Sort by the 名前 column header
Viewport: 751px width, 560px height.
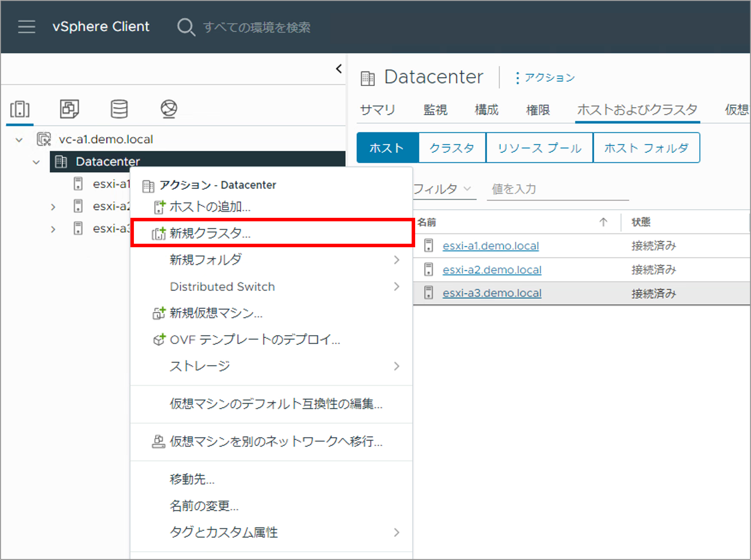coord(427,222)
